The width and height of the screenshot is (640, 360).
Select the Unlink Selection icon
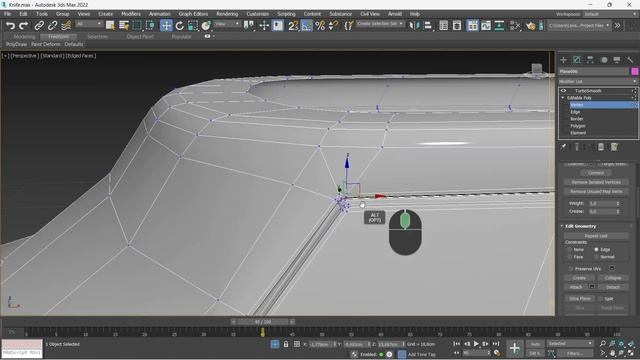click(x=52, y=26)
